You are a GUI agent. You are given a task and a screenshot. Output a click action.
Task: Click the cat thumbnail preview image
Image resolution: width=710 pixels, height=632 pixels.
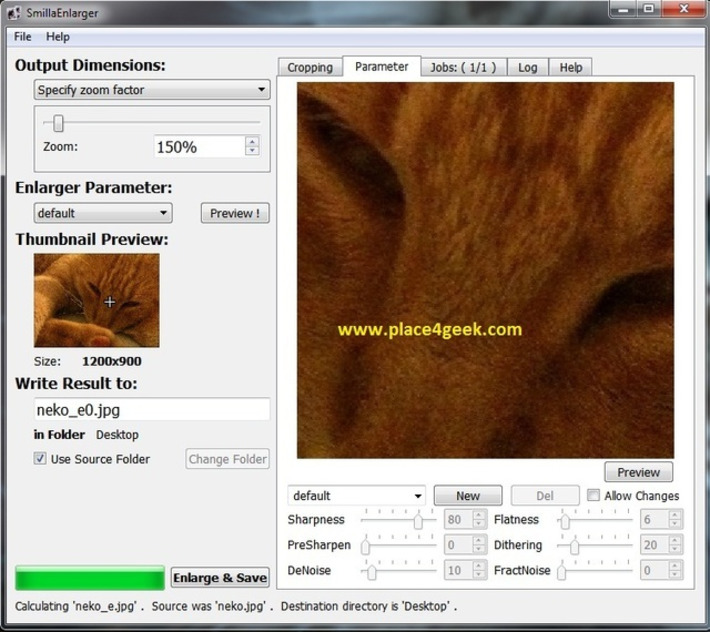pyautogui.click(x=96, y=301)
